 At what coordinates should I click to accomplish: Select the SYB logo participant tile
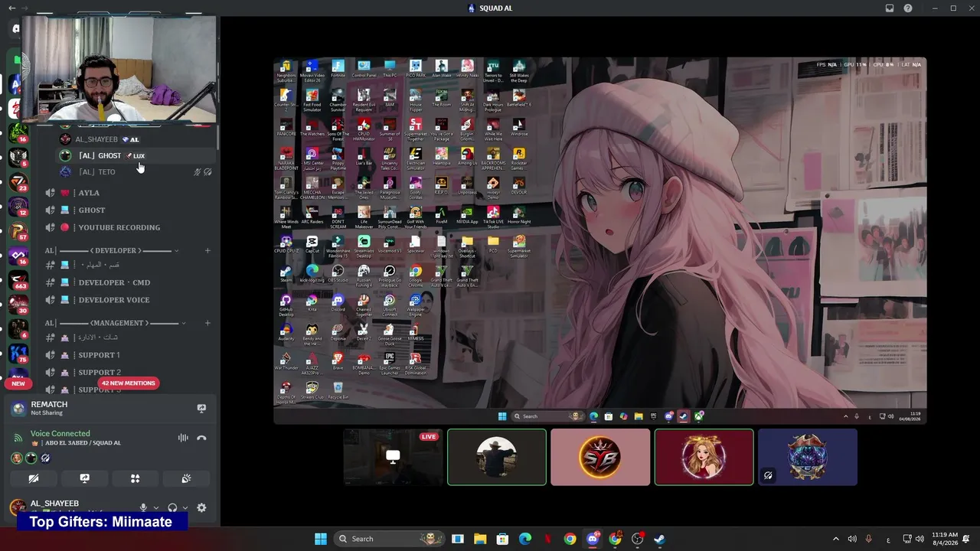click(x=600, y=457)
